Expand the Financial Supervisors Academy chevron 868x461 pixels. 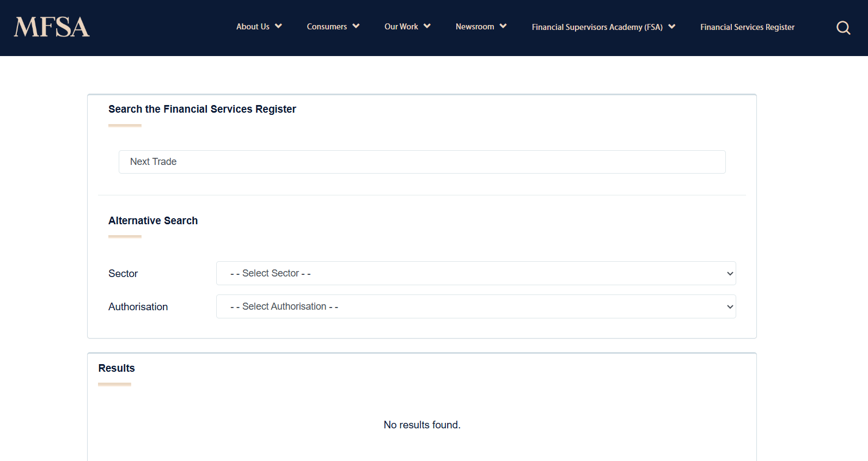click(672, 27)
